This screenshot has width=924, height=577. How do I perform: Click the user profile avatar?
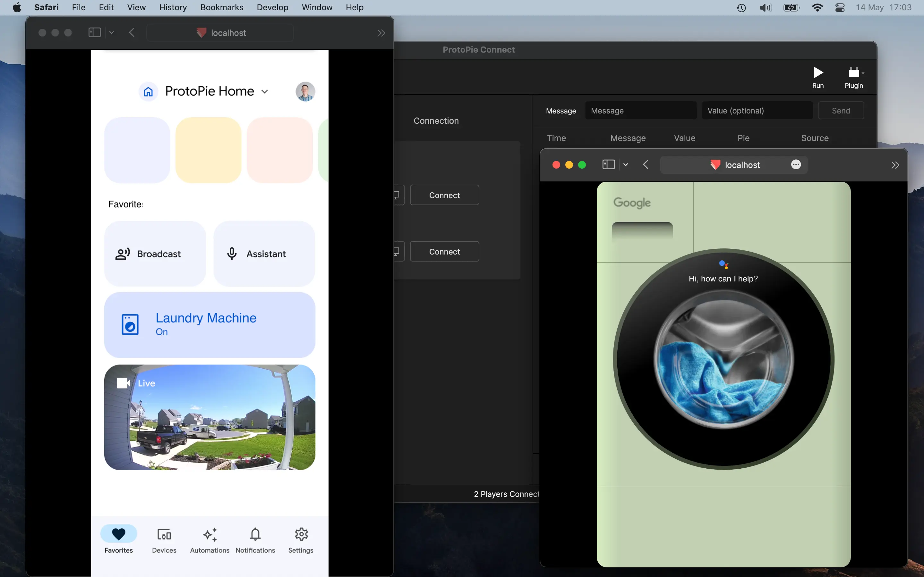point(305,92)
